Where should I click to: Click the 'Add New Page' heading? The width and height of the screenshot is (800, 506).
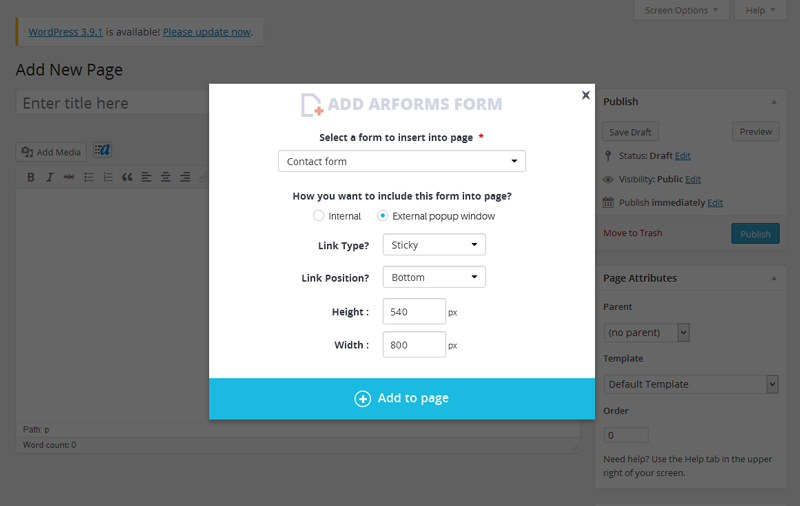pos(69,70)
